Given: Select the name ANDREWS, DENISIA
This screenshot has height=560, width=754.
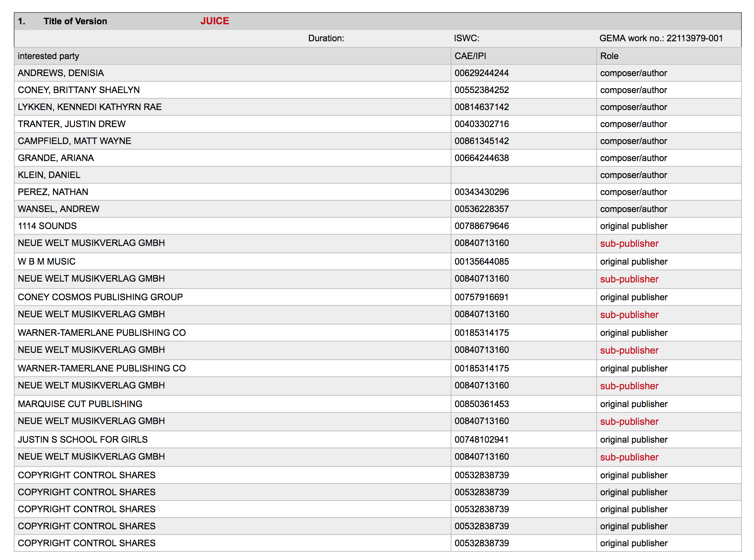Looking at the screenshot, I should tap(61, 73).
